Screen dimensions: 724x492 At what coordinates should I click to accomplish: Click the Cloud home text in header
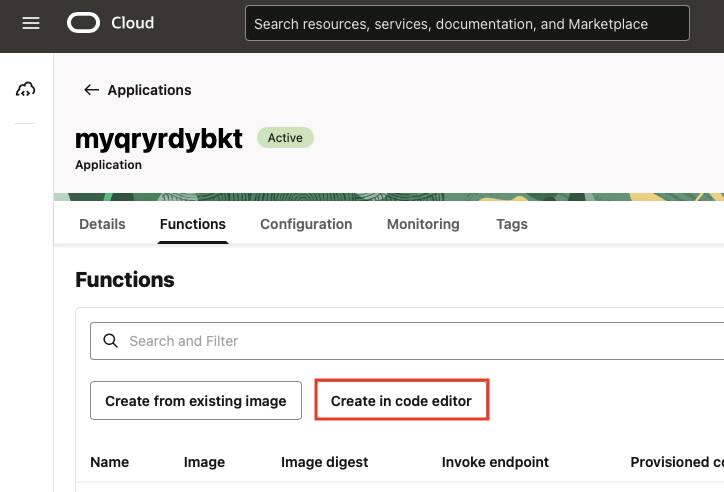[133, 23]
